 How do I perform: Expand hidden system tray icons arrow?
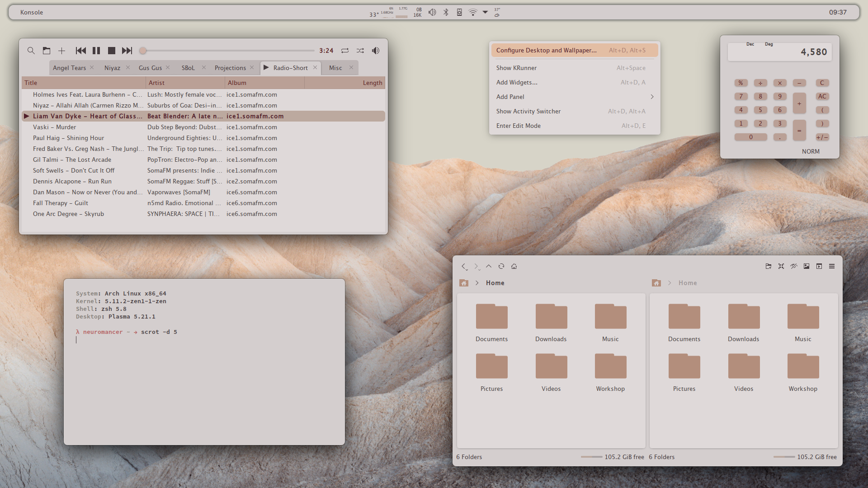tap(485, 12)
